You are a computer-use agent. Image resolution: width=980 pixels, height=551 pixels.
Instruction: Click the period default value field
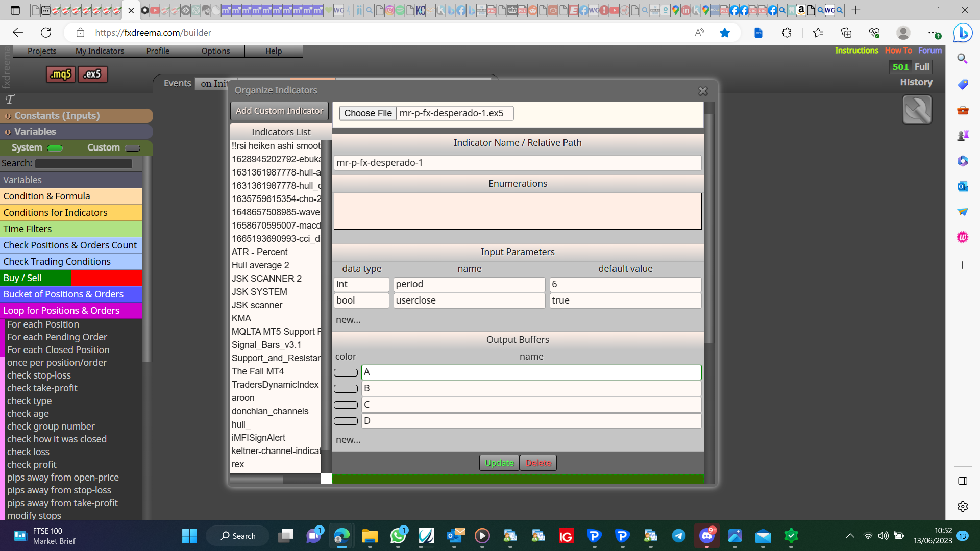pyautogui.click(x=625, y=284)
